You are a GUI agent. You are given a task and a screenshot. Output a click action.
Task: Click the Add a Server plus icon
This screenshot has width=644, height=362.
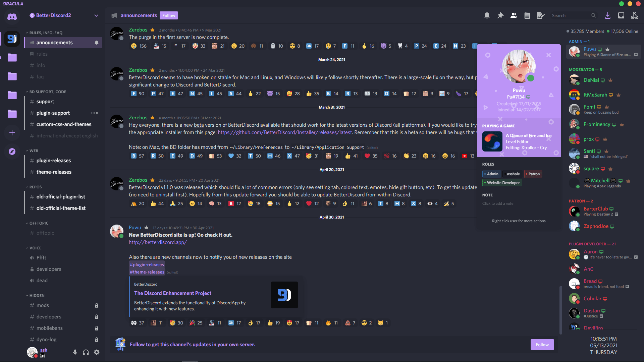pyautogui.click(x=12, y=133)
